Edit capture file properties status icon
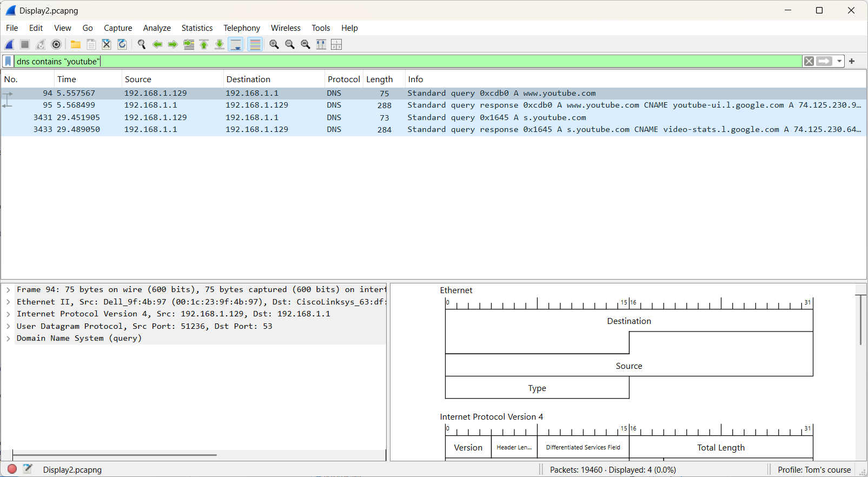 pos(28,469)
